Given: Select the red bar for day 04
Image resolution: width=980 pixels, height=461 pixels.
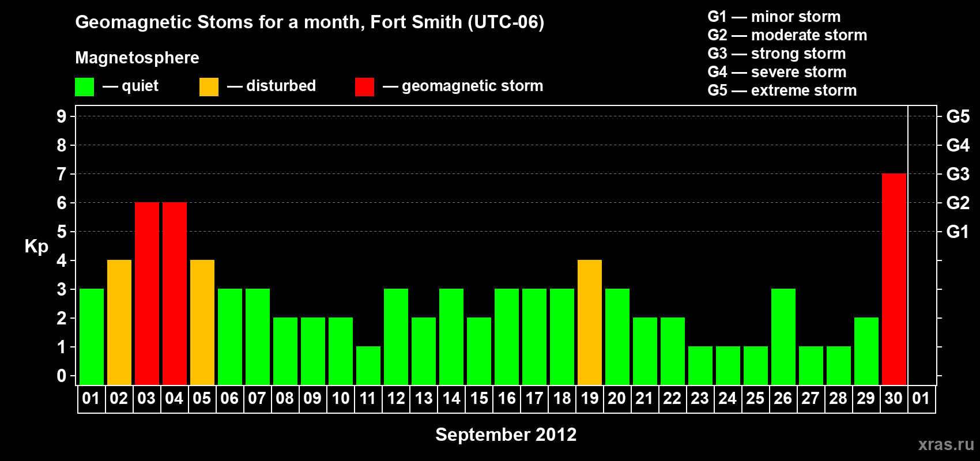Looking at the screenshot, I should coord(175,293).
